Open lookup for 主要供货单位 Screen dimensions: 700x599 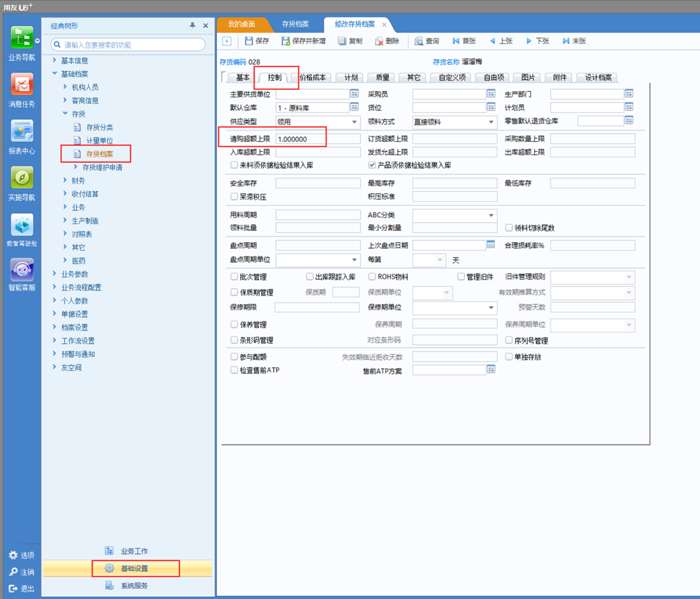(x=354, y=94)
